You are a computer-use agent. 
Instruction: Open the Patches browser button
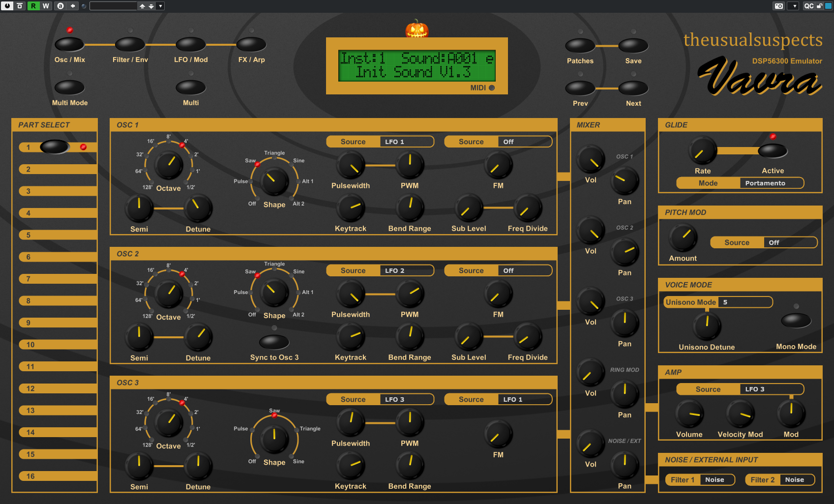580,46
